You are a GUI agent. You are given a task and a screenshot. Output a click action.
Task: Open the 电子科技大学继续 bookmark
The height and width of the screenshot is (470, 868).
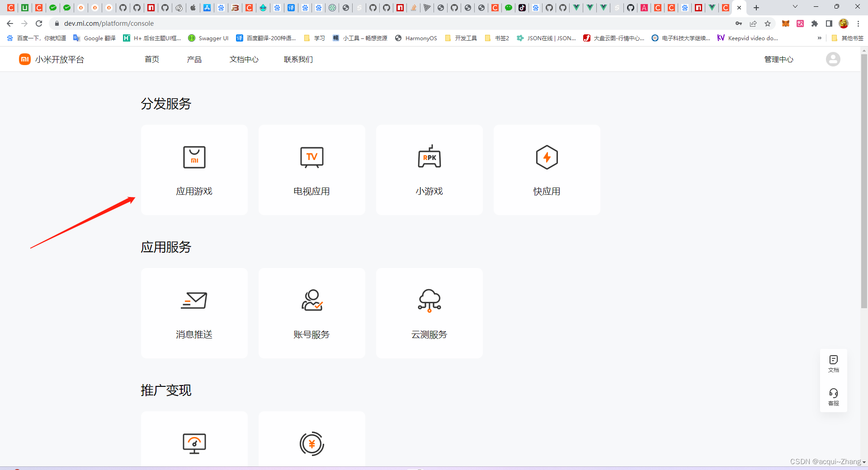[681, 38]
